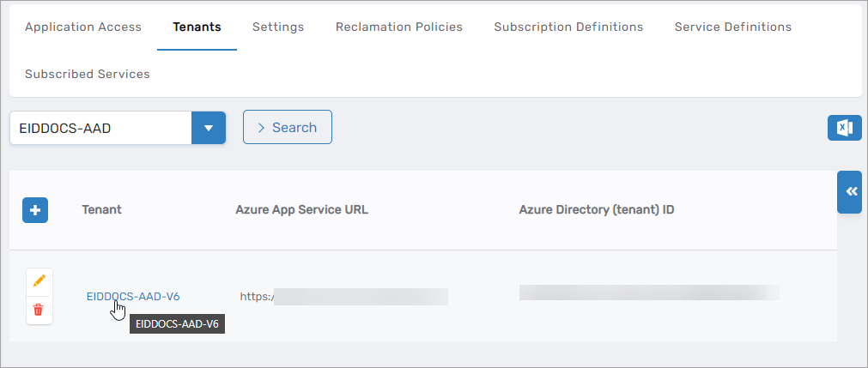
Task: Add a new tenant with plus icon
Action: 35,210
